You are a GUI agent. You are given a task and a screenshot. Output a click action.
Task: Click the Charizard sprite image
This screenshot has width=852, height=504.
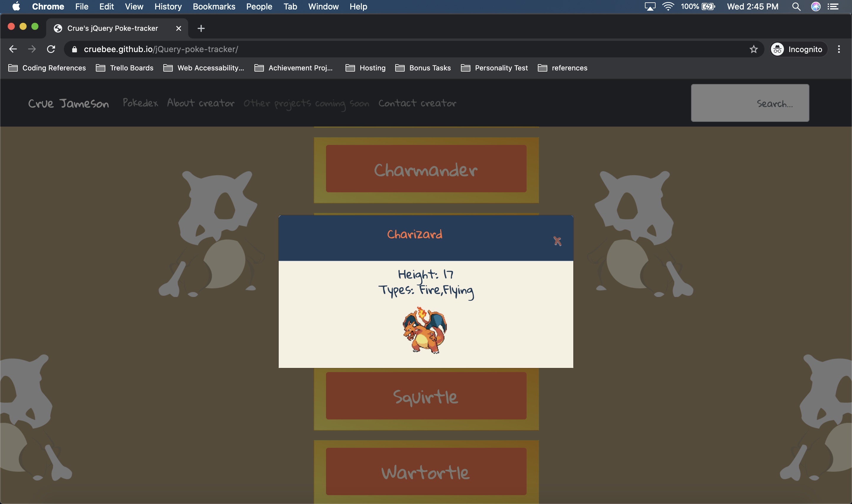425,330
